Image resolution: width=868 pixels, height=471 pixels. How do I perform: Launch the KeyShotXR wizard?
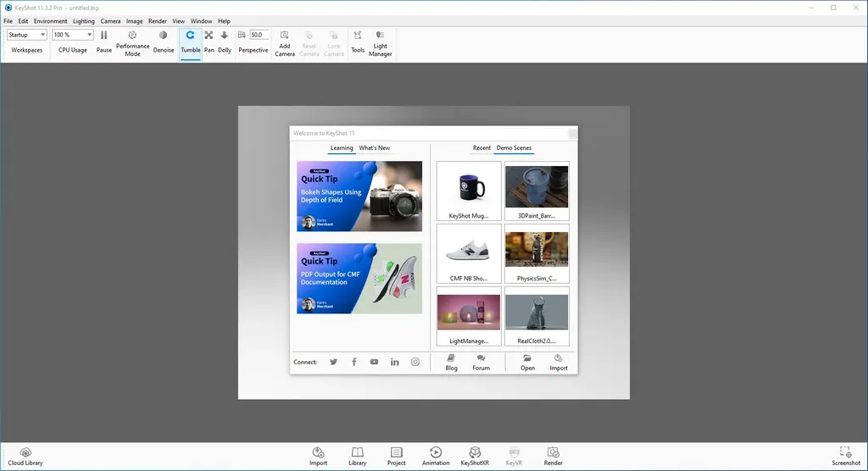coord(475,457)
